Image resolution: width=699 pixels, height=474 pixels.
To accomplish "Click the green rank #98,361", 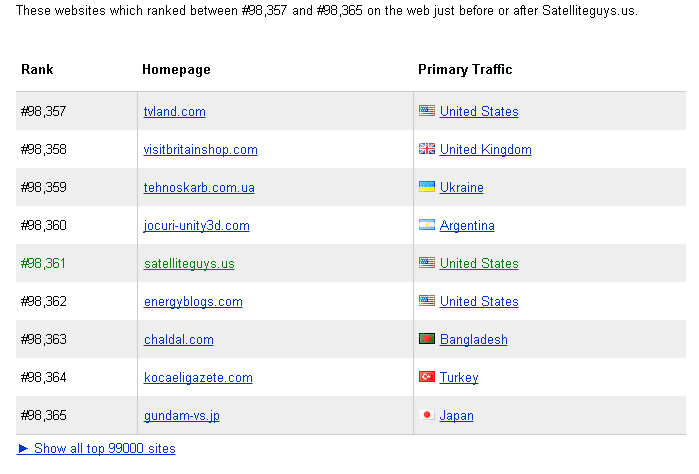I will tap(43, 264).
